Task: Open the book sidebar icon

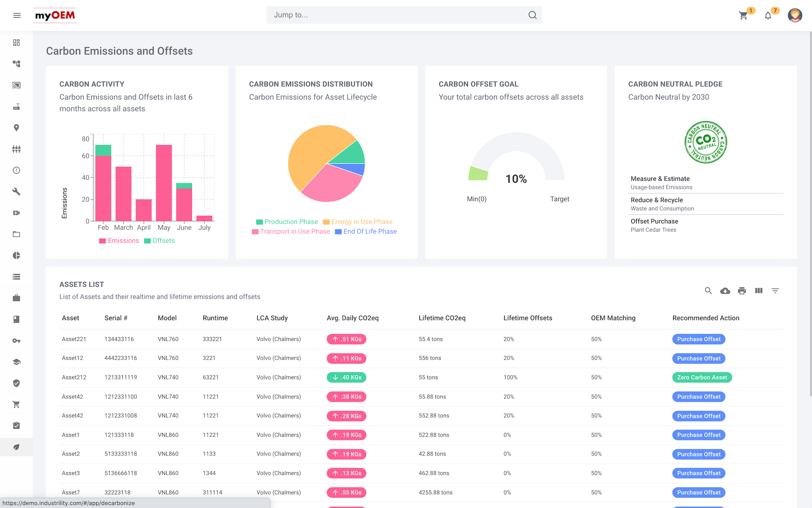Action: point(16,319)
